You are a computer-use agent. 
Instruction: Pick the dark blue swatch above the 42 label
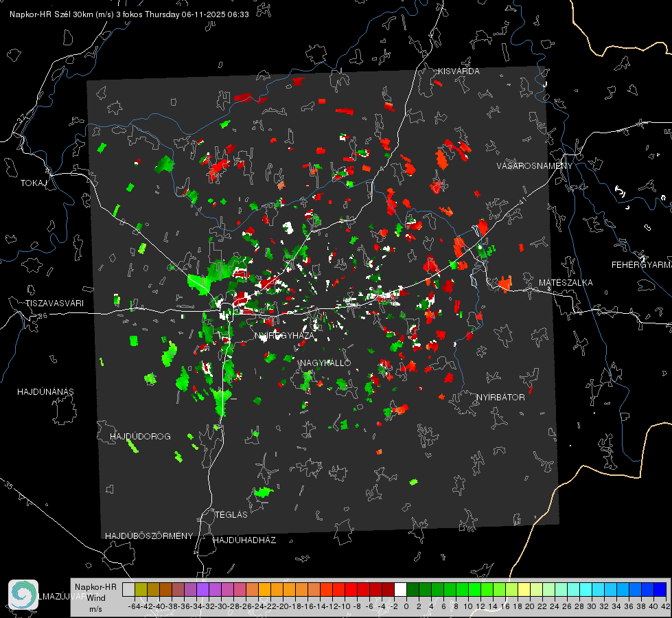(x=660, y=589)
